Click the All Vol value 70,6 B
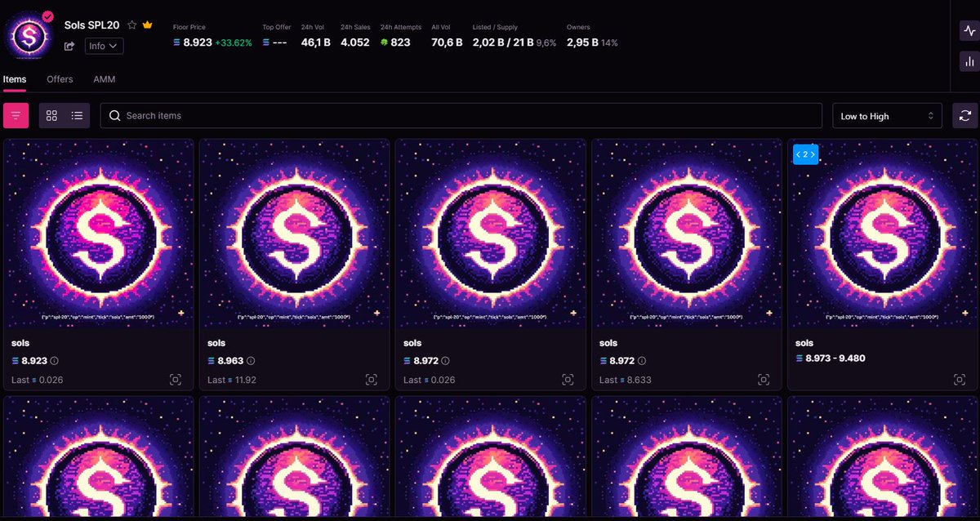Screen dimensions: 980x521 (447, 42)
